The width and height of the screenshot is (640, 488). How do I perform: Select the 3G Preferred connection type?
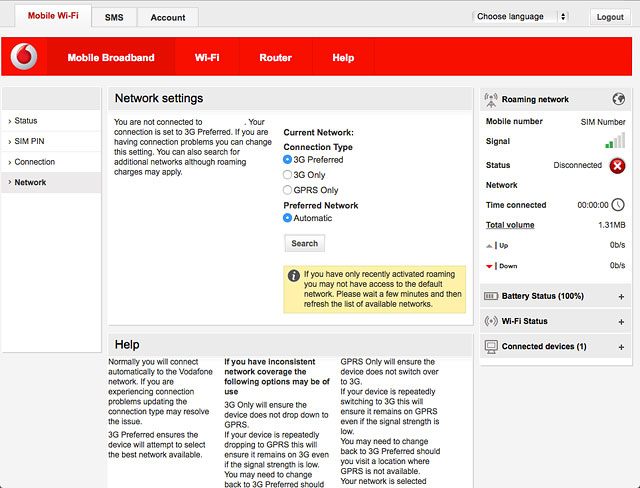tap(288, 160)
